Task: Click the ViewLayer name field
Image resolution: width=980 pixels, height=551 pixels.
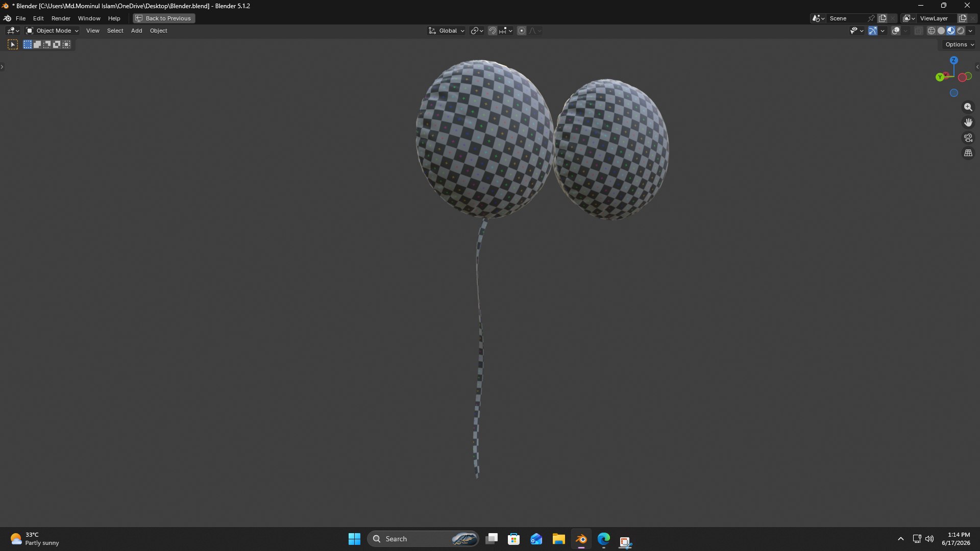Action: (937, 18)
